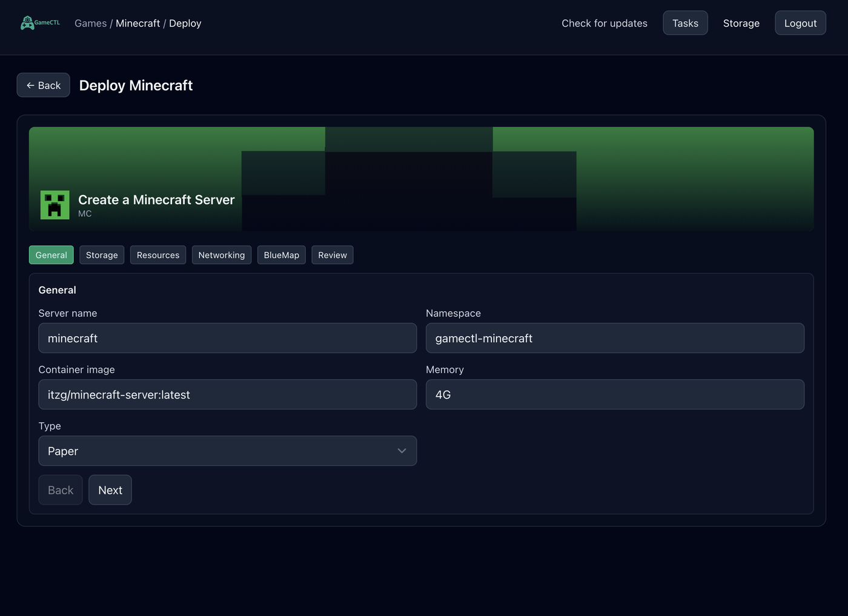This screenshot has width=848, height=616.
Task: Go back using the arrow Back button
Action: tap(44, 85)
